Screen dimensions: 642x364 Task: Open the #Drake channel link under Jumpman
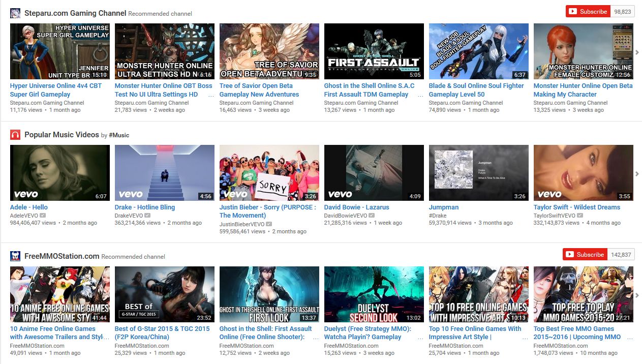pyautogui.click(x=438, y=216)
